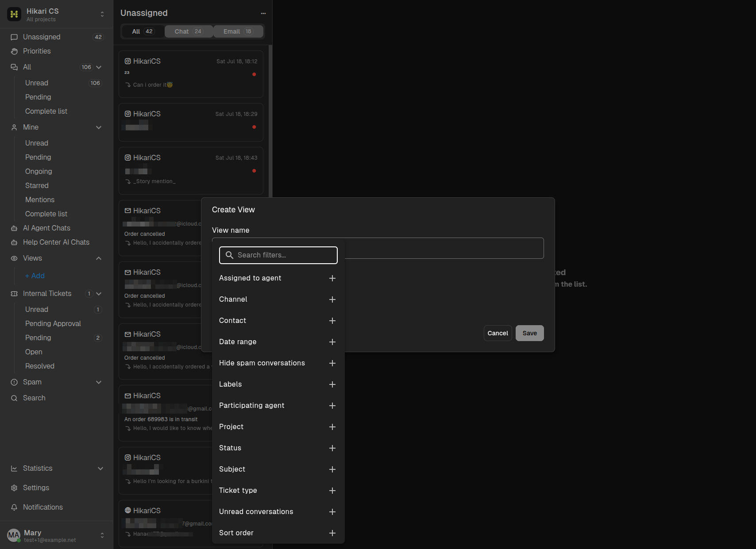Add the Project filter with plus
This screenshot has height=549, width=756.
coord(332,427)
